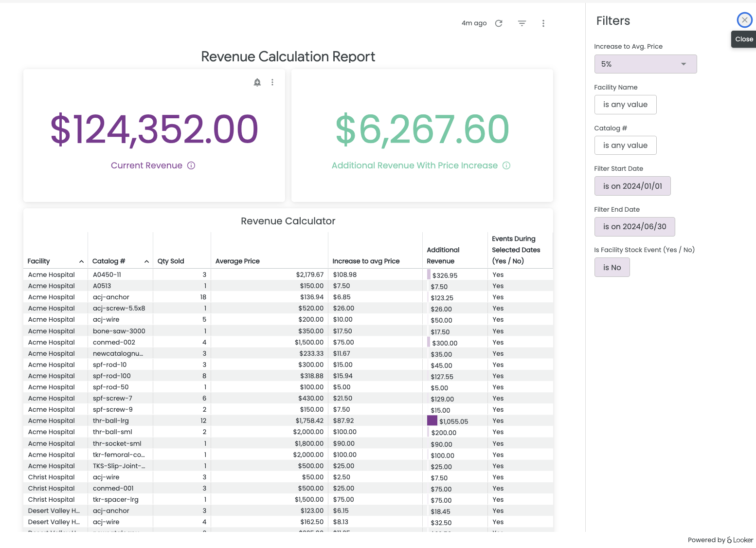The width and height of the screenshot is (756, 548).
Task: Close the Filters panel
Action: click(744, 20)
